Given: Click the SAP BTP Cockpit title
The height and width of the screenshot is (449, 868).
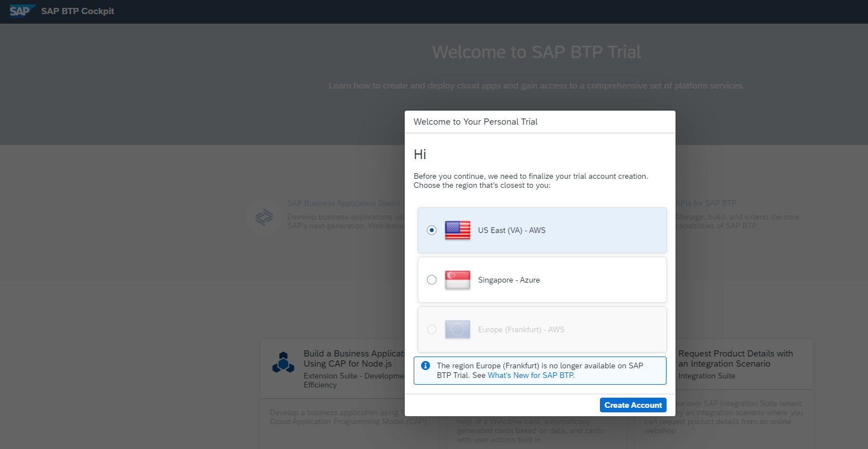Looking at the screenshot, I should click(77, 11).
